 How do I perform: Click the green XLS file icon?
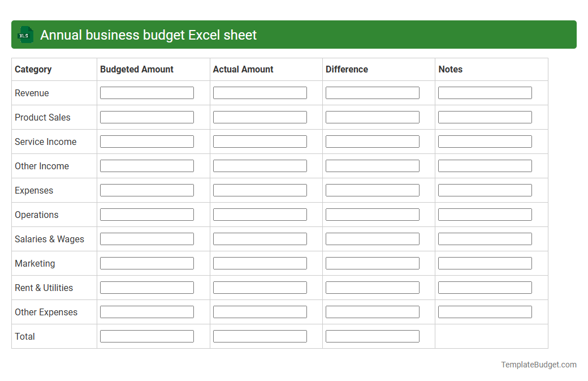click(x=25, y=35)
